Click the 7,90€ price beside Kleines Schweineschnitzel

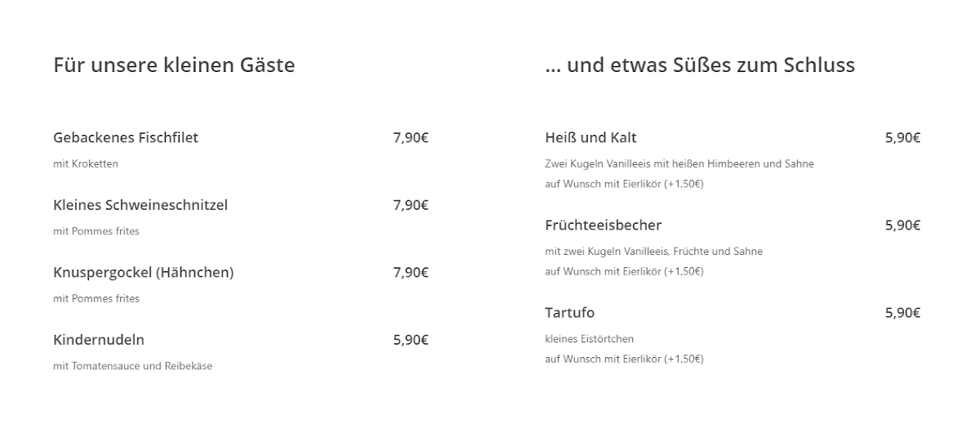point(411,205)
